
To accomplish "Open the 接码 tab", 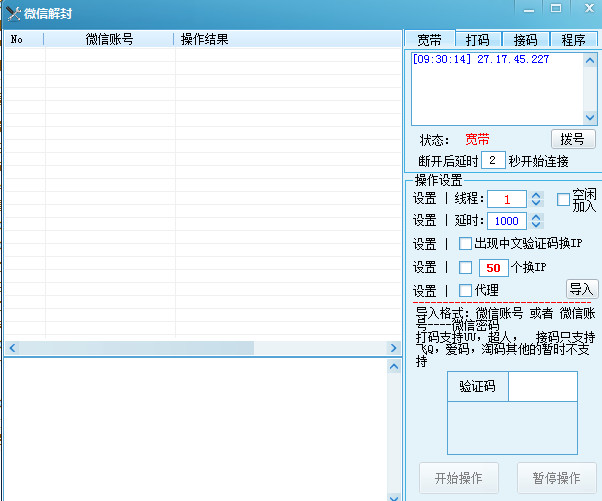I will coord(525,40).
